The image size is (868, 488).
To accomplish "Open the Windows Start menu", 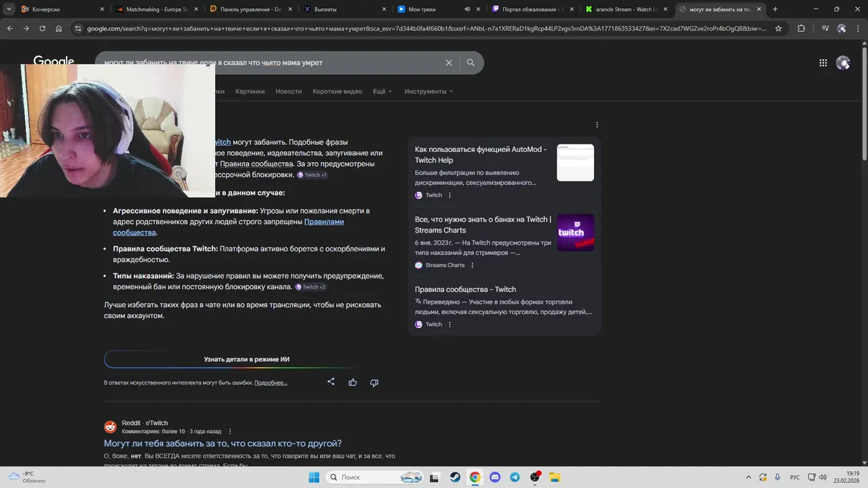I will 314,477.
